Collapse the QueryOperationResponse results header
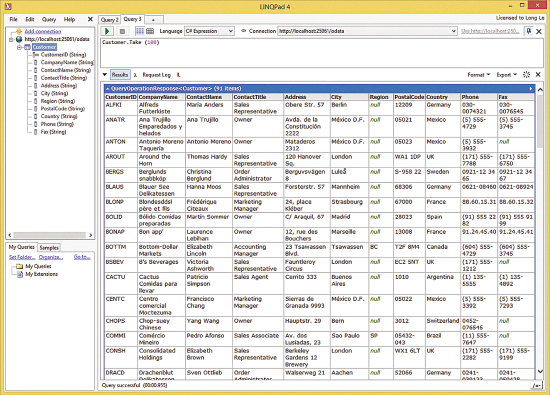This screenshot has width=550, height=395. [x=108, y=89]
